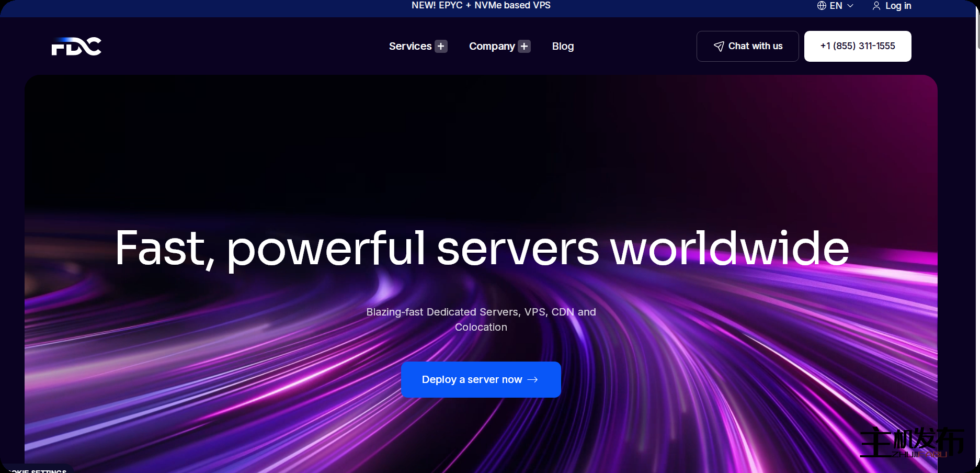Click the globe language icon
The height and width of the screenshot is (473, 980).
coord(822,6)
